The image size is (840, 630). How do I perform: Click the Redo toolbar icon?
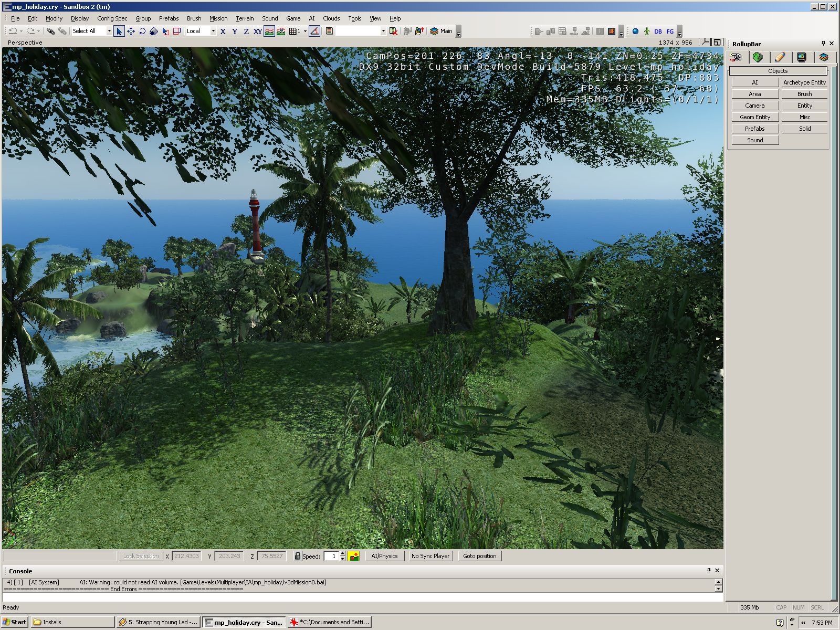point(30,31)
